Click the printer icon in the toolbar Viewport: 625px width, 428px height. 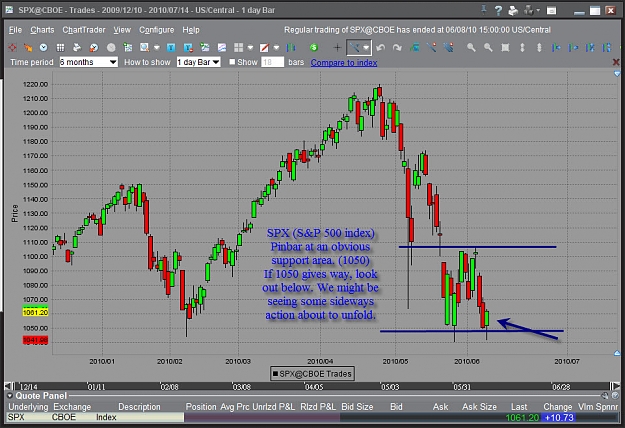pos(77,48)
